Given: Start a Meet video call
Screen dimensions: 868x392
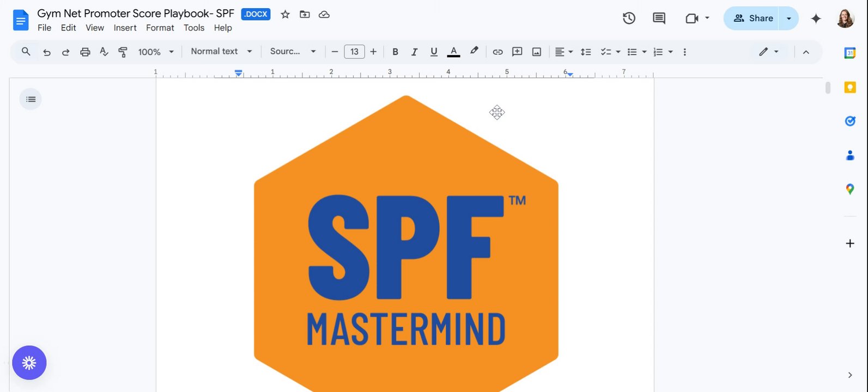Looking at the screenshot, I should pyautogui.click(x=691, y=19).
